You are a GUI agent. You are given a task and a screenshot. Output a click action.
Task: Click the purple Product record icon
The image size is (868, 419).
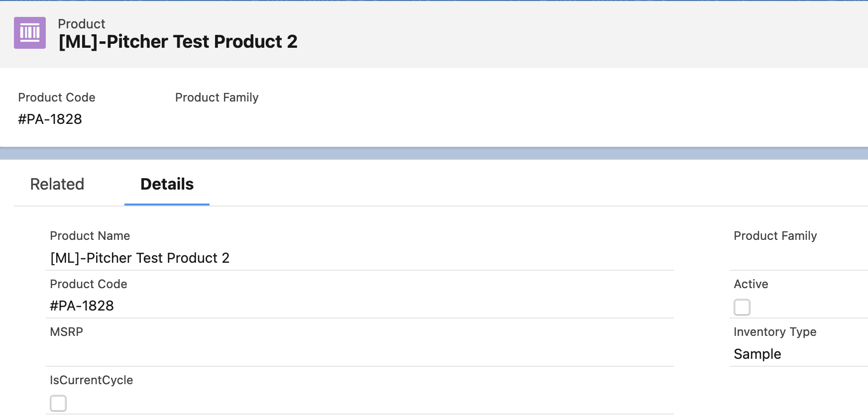click(30, 33)
